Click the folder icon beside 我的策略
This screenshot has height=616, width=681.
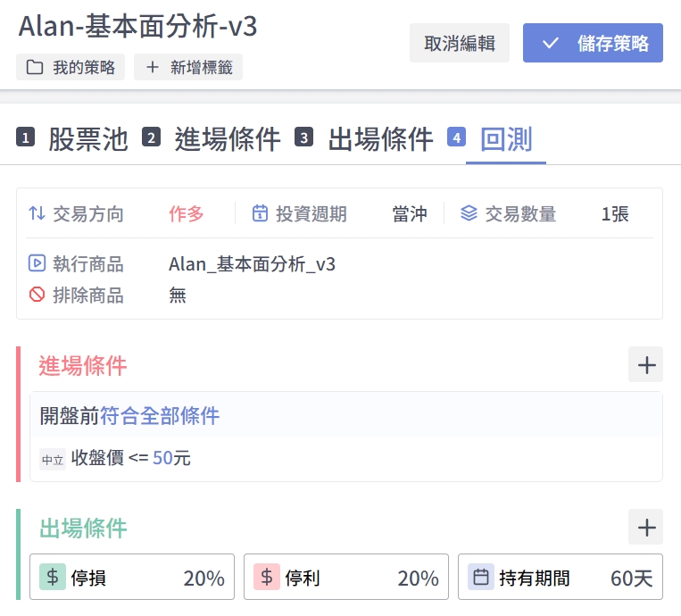35,68
